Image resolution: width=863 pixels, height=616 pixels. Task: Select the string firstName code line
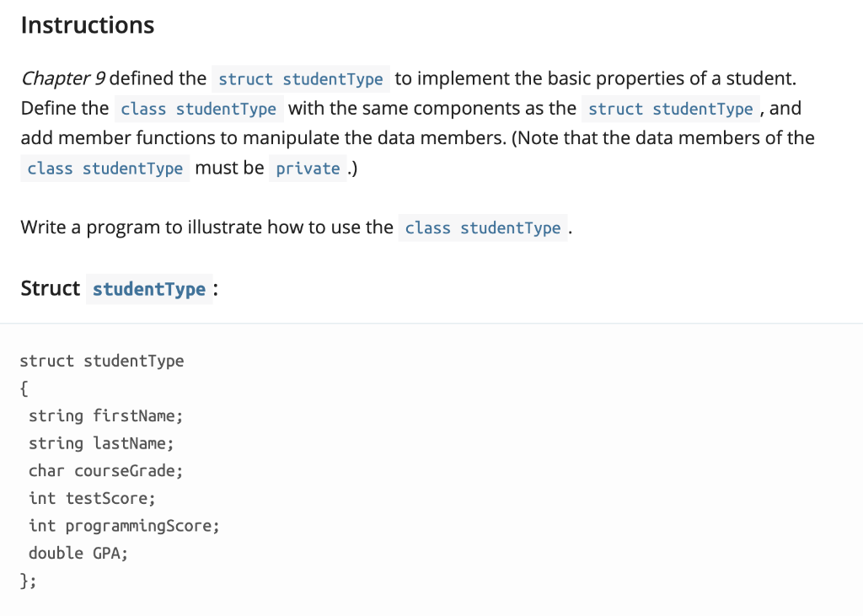105,415
